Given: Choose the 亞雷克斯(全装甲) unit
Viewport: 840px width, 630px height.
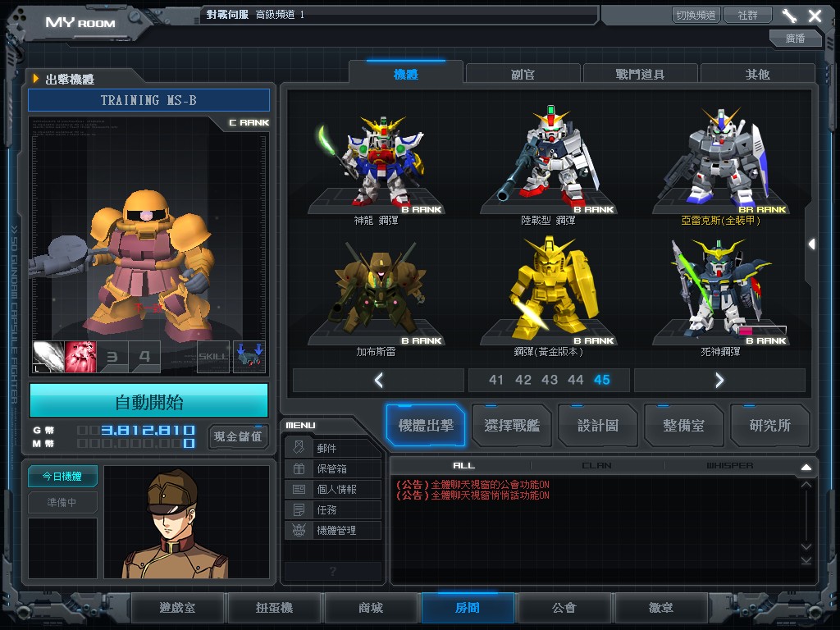Looking at the screenshot, I should (720, 164).
